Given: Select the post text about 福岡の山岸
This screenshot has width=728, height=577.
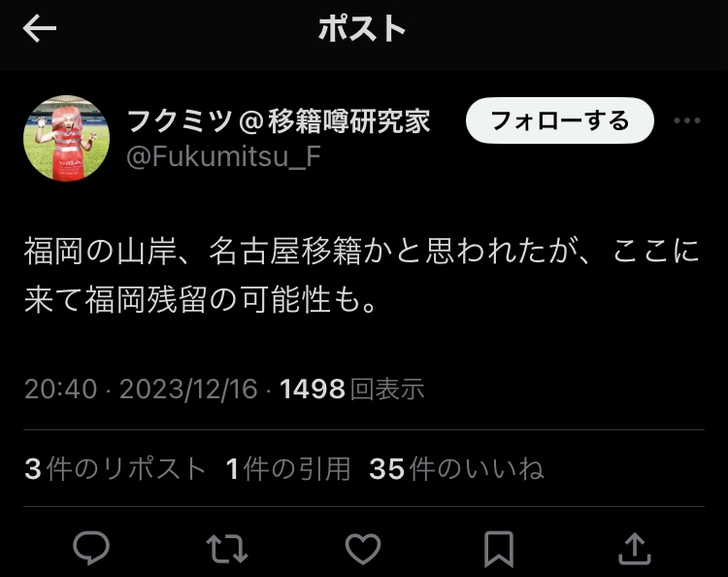Looking at the screenshot, I should point(362,276).
